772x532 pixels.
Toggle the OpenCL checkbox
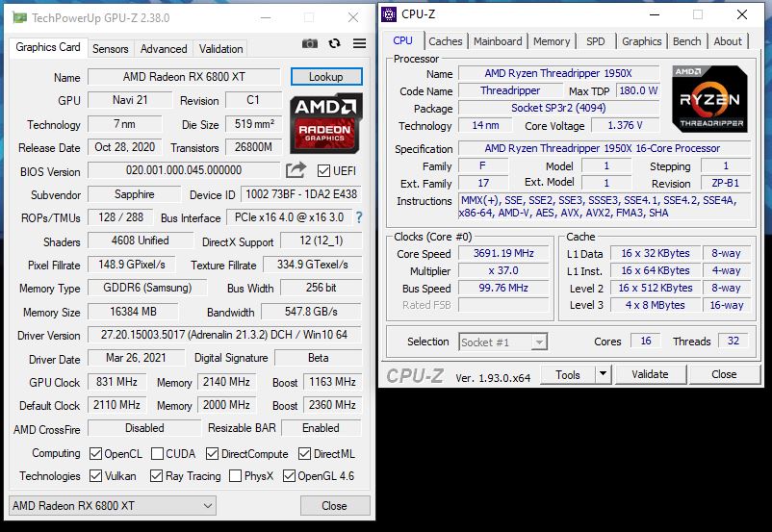(x=95, y=454)
